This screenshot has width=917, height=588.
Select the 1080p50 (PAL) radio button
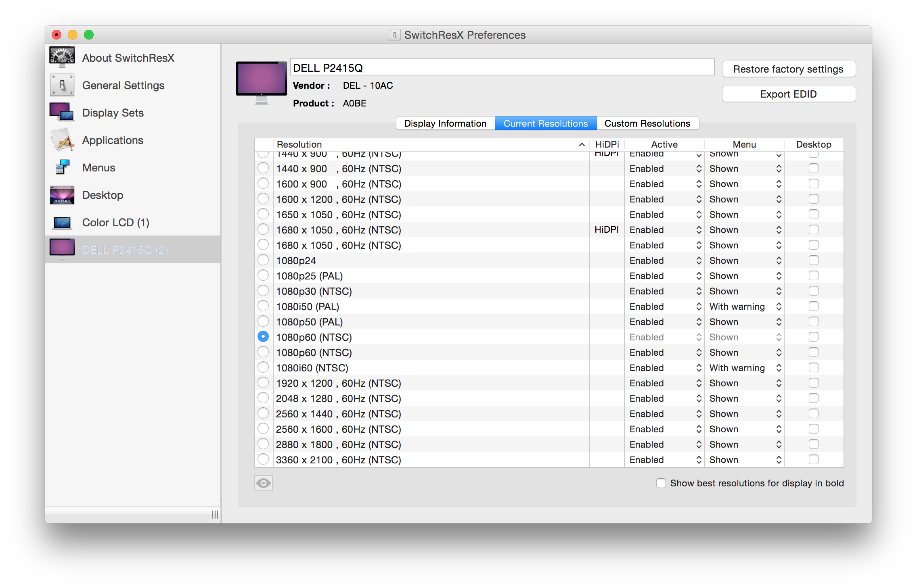pos(263,321)
